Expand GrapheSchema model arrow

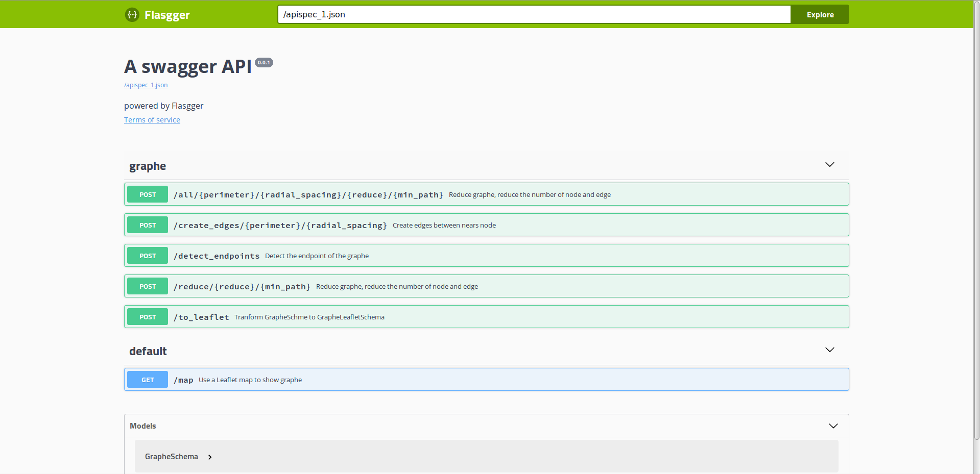pyautogui.click(x=210, y=457)
